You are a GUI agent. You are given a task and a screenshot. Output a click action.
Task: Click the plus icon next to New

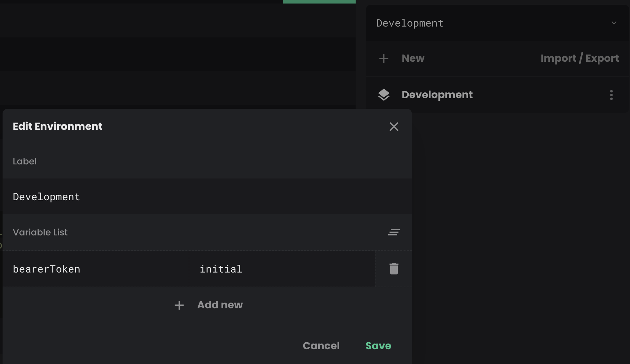point(383,58)
